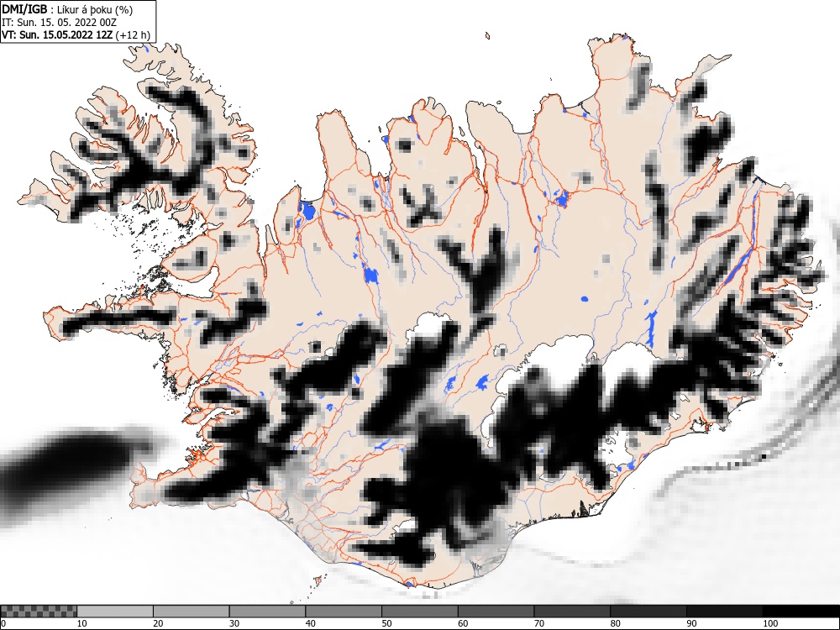Pick the legend swatch above the 60 label
The width and height of the screenshot is (840, 630).
(x=496, y=612)
